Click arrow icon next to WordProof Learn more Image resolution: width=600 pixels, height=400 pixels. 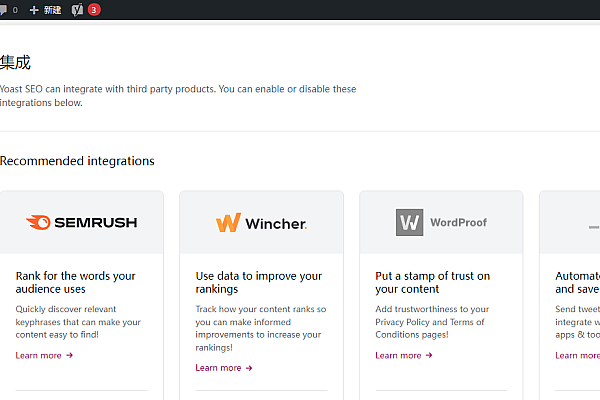tap(429, 356)
